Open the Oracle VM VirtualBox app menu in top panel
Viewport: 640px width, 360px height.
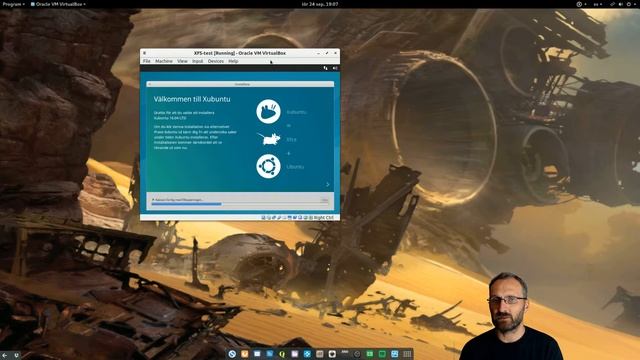[x=58, y=4]
